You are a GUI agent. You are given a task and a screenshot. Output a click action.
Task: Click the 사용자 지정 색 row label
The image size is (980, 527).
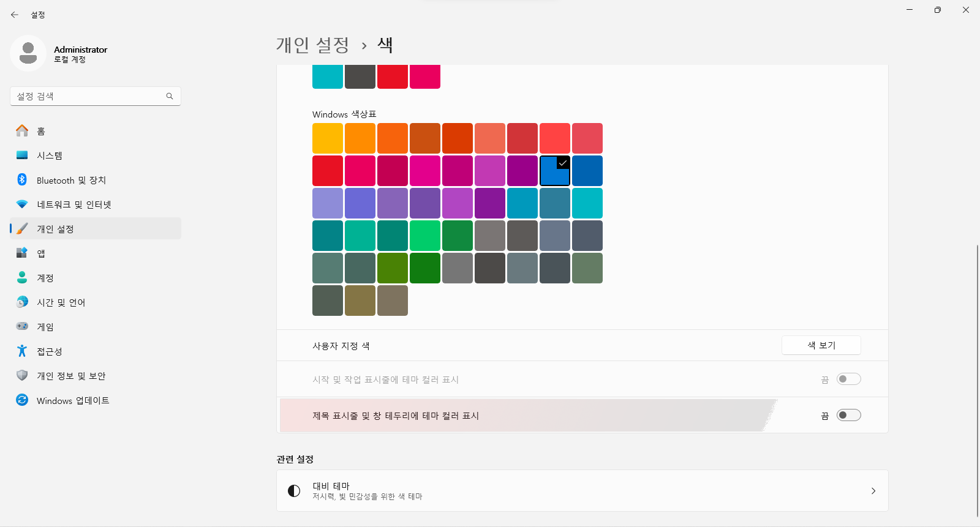(x=341, y=346)
